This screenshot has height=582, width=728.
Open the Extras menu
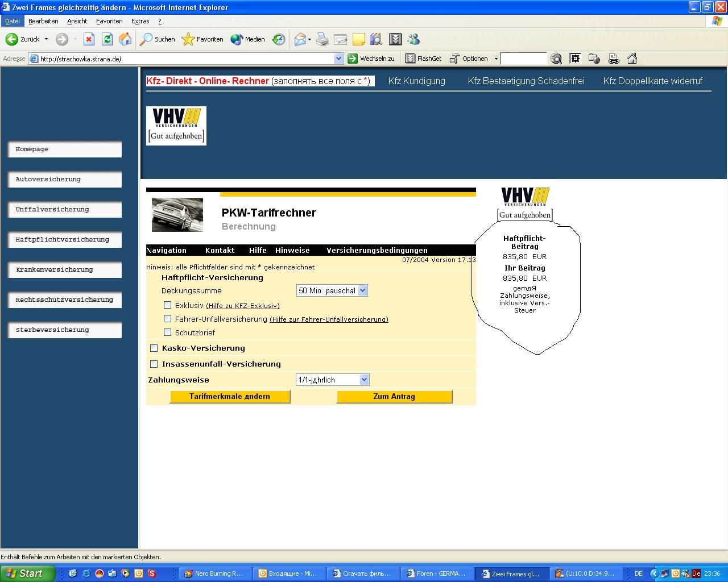(x=140, y=21)
